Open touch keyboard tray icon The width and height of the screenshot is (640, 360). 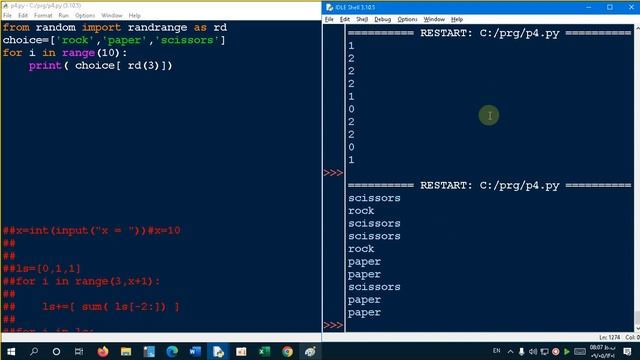coord(580,351)
